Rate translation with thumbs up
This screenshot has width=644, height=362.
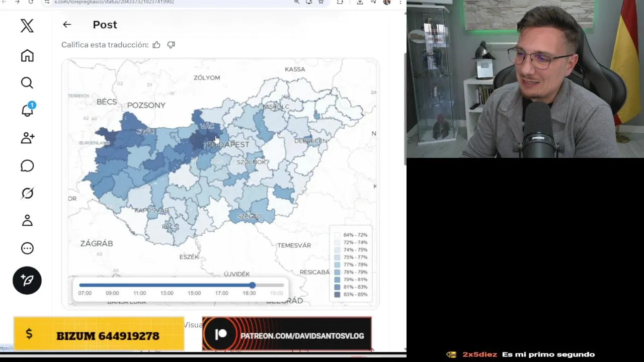point(156,45)
